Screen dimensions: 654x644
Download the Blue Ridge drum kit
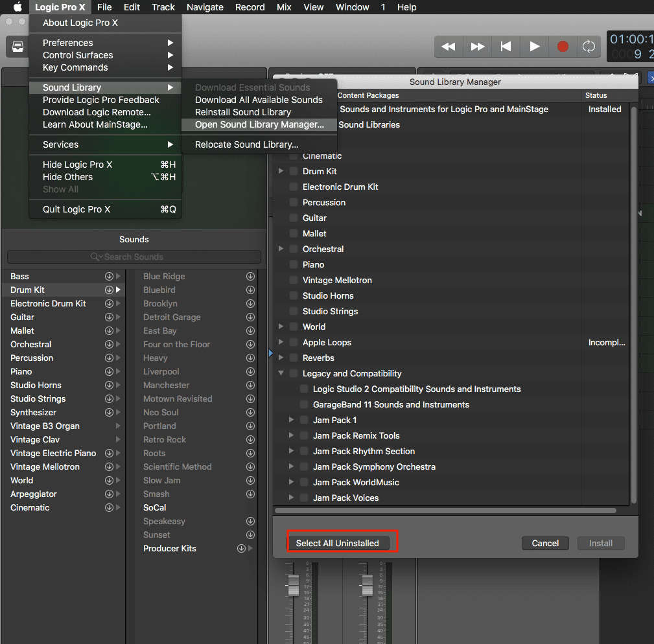click(250, 276)
